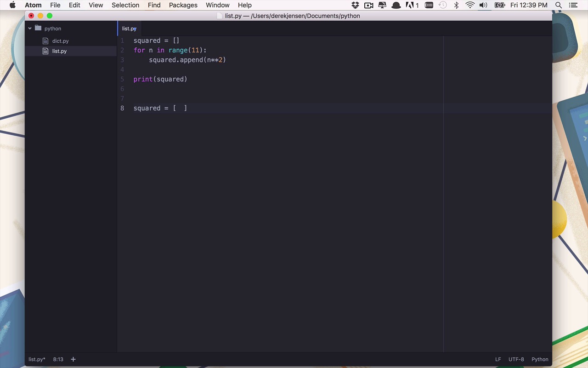Click the memory chip menu bar icon
The image size is (588, 368).
coord(429,5)
